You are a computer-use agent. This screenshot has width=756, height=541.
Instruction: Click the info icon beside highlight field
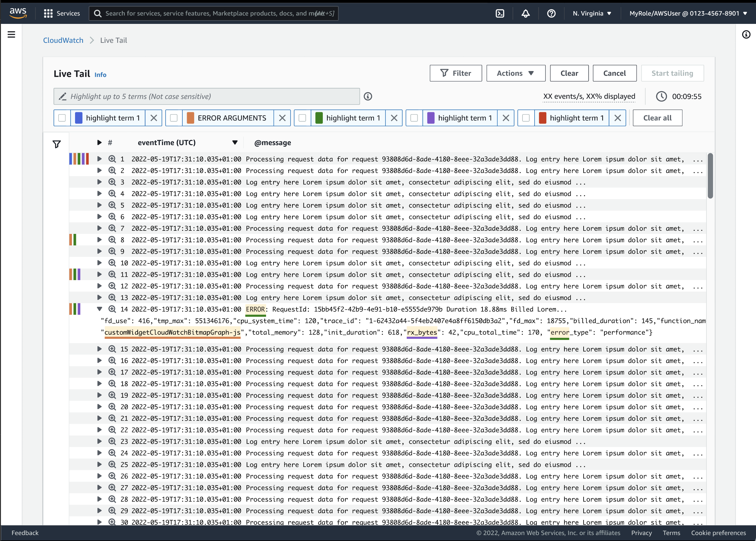pyautogui.click(x=368, y=96)
